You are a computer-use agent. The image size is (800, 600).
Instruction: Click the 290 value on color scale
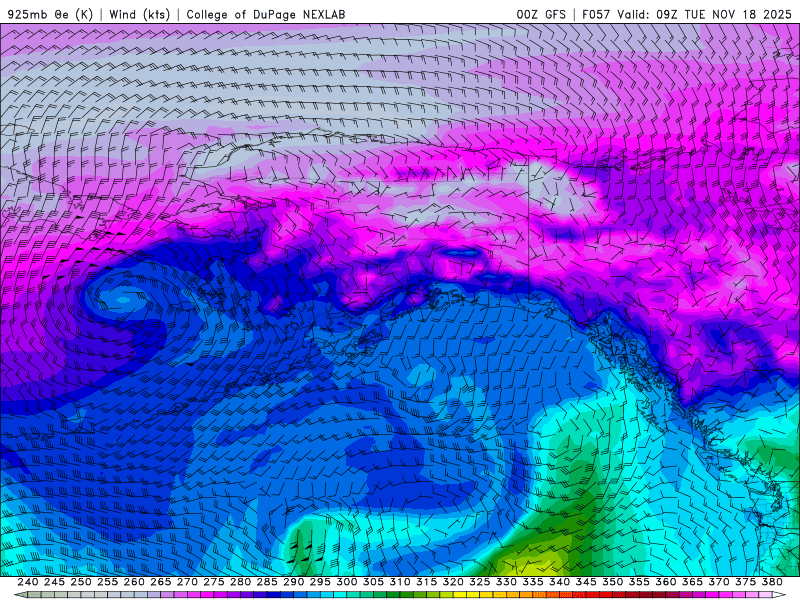(293, 582)
